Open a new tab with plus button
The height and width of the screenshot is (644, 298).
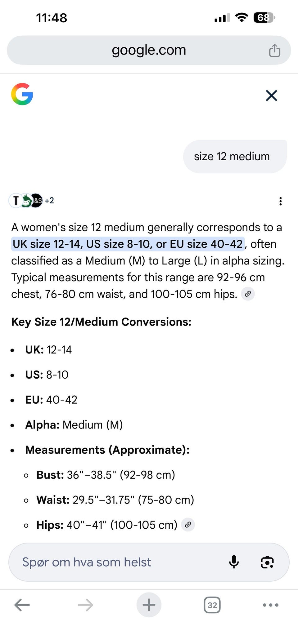tap(149, 605)
